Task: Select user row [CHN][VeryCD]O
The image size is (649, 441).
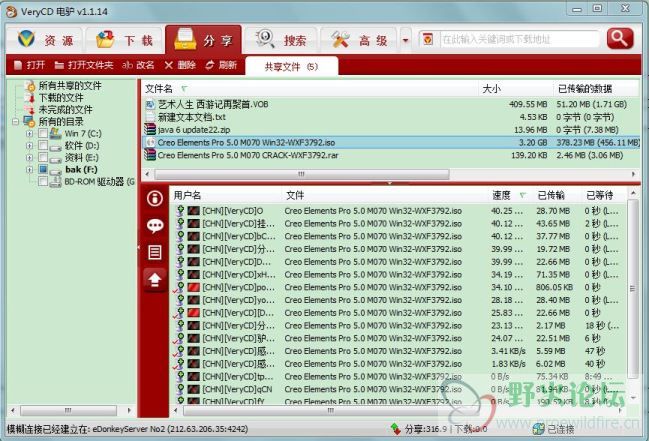Action: [x=399, y=211]
